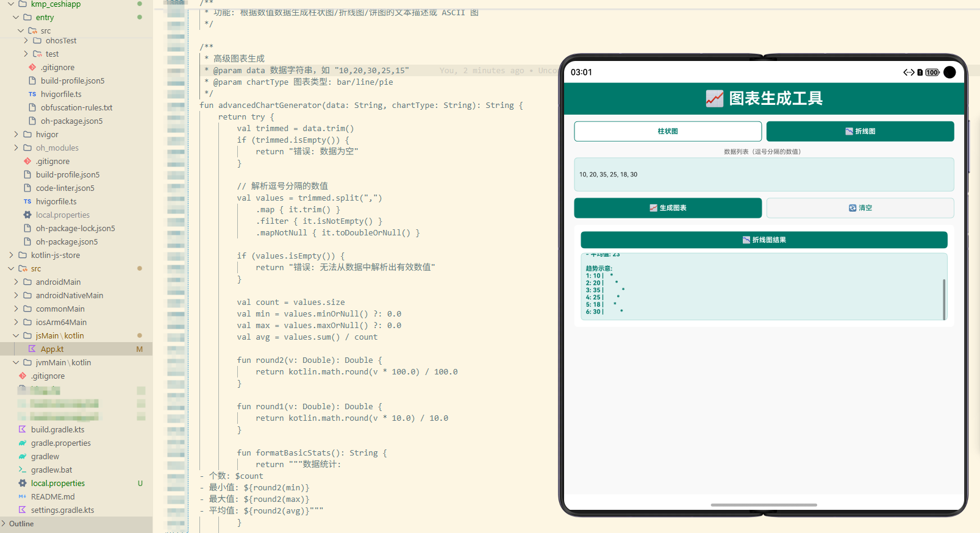Screen dimensions: 980x533
Task: Collapse the jsMain\kotlin folder
Action: pyautogui.click(x=16, y=336)
